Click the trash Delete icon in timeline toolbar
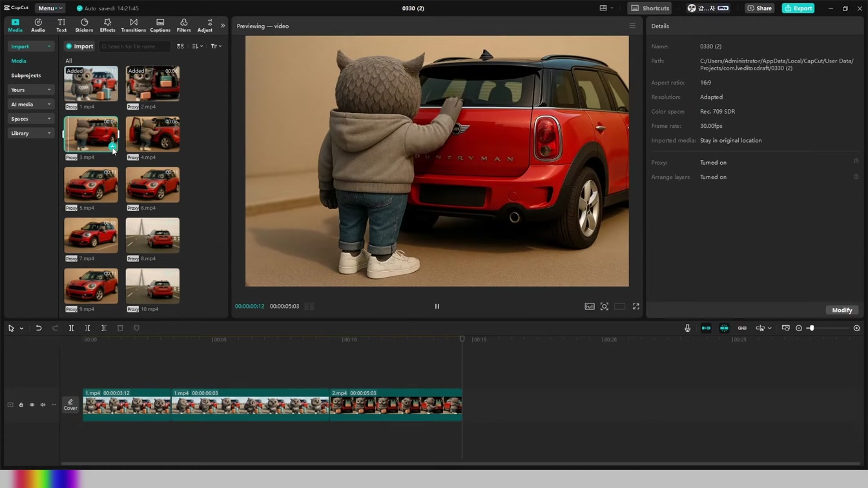This screenshot has width=868, height=488. point(120,328)
